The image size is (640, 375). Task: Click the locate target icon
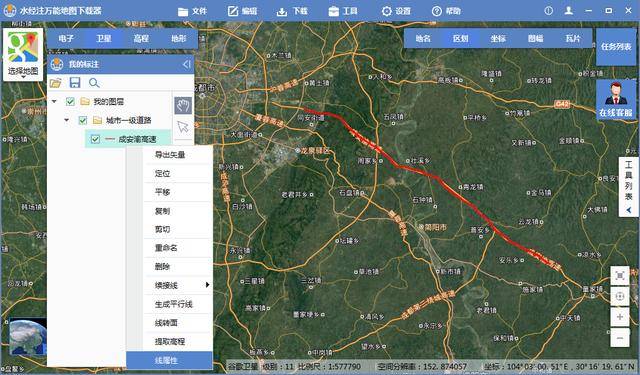620,297
